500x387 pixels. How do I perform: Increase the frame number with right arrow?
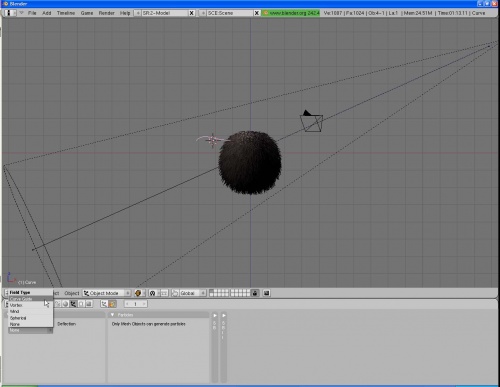tap(144, 304)
